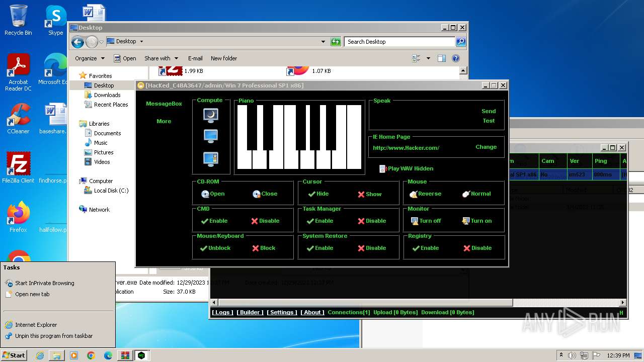Click the Speak text field
The height and width of the screenshot is (362, 644).
424,116
